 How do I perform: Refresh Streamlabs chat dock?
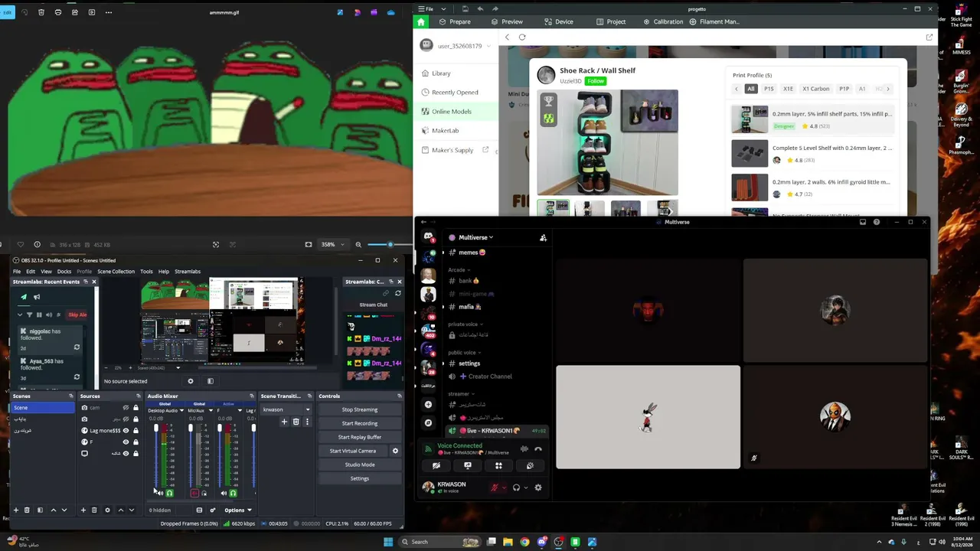397,293
